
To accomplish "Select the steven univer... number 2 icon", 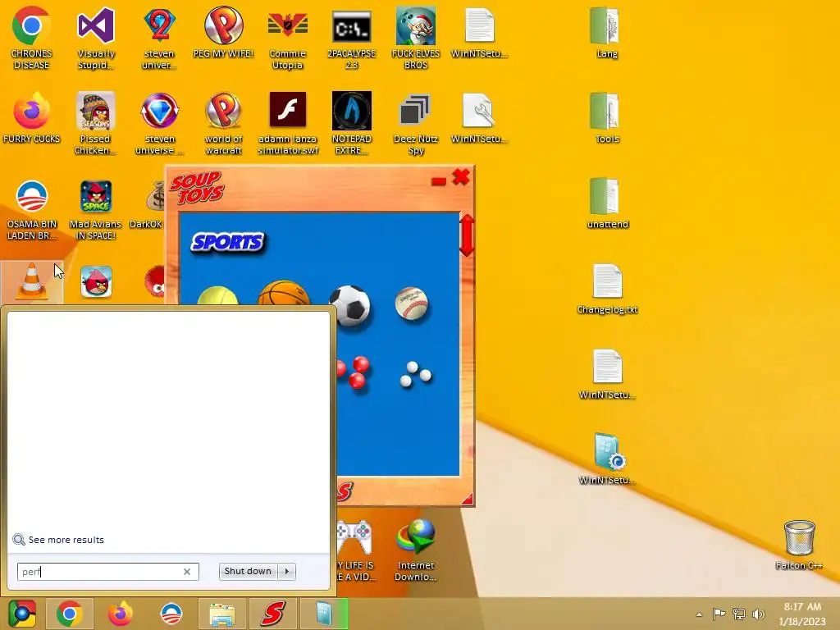I will 159,38.
